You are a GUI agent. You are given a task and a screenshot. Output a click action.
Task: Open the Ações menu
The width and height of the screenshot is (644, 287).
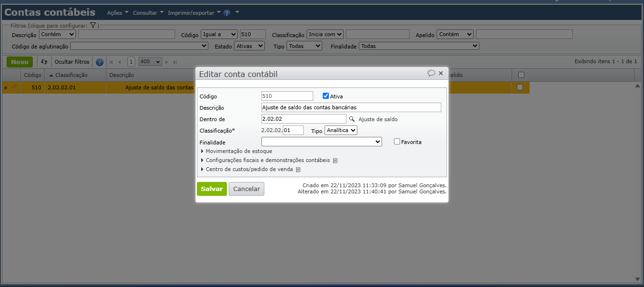(118, 13)
